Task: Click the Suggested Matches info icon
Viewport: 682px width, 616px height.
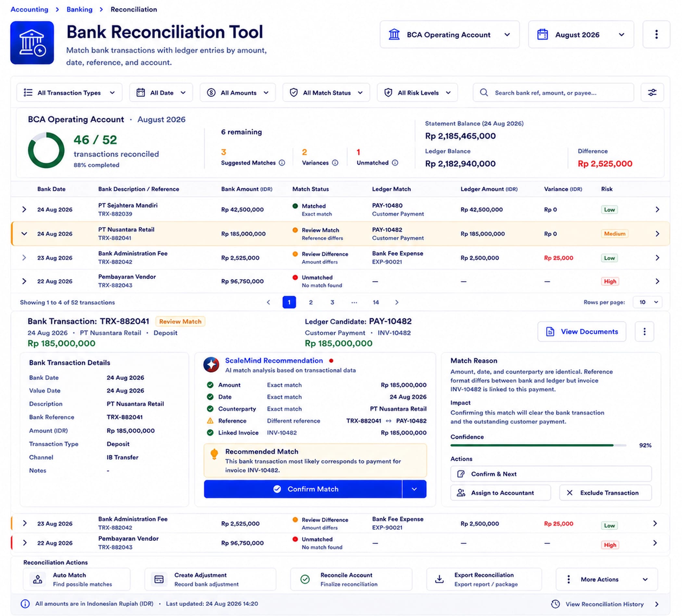Action: click(282, 163)
